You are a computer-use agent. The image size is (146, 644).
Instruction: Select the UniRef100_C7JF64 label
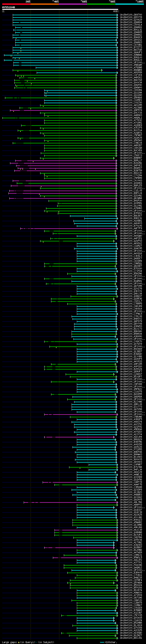tap(131, 271)
